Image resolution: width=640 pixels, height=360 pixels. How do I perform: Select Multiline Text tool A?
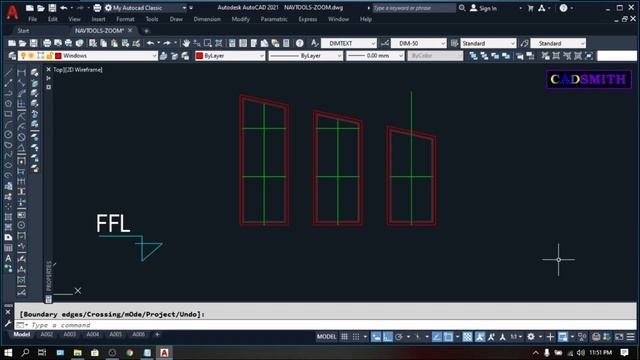click(8, 258)
